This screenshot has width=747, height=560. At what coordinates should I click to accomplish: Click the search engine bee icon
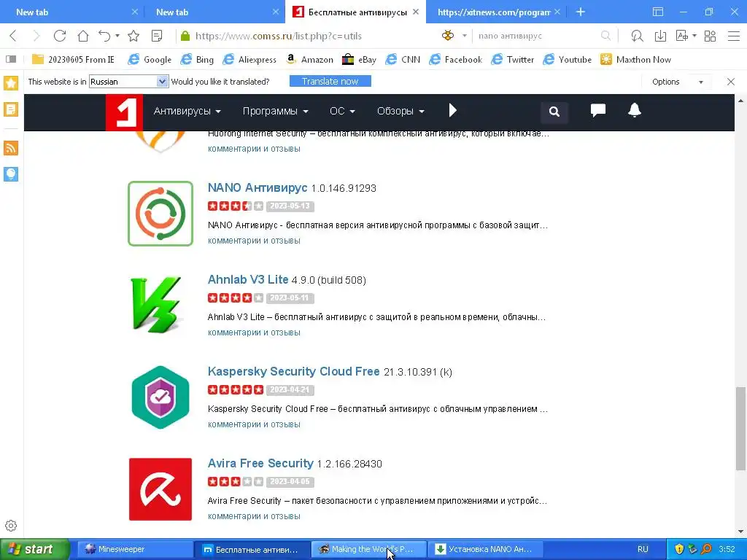(x=448, y=35)
